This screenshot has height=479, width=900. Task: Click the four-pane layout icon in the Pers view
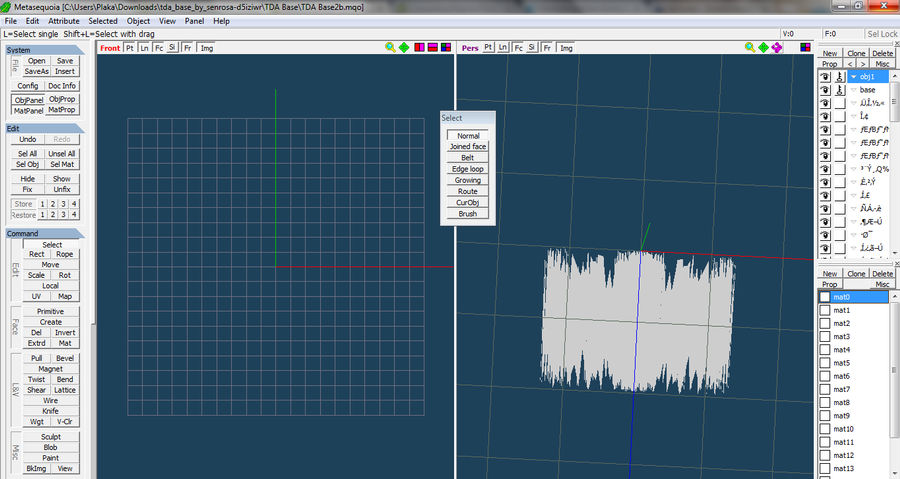coord(805,47)
